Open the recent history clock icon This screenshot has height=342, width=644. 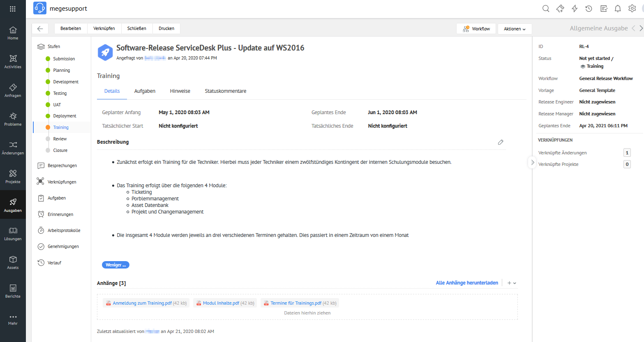point(589,9)
